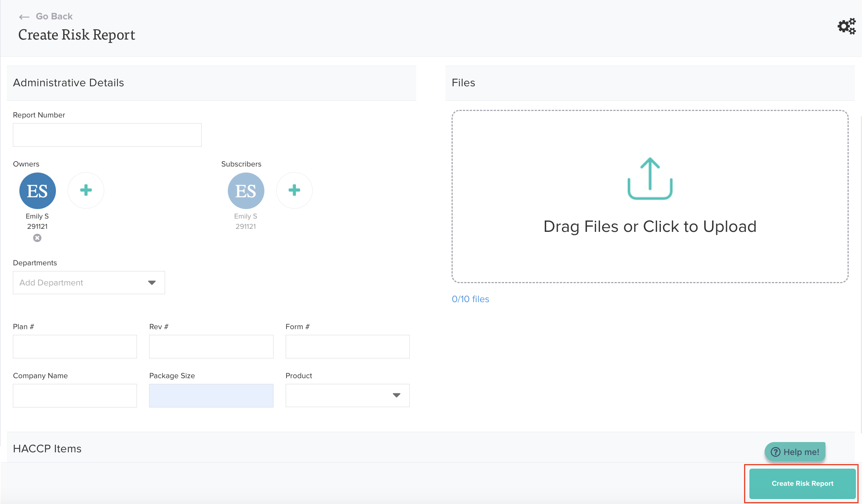Click the Package Size field
Viewport: 862px width, 504px height.
tap(211, 395)
